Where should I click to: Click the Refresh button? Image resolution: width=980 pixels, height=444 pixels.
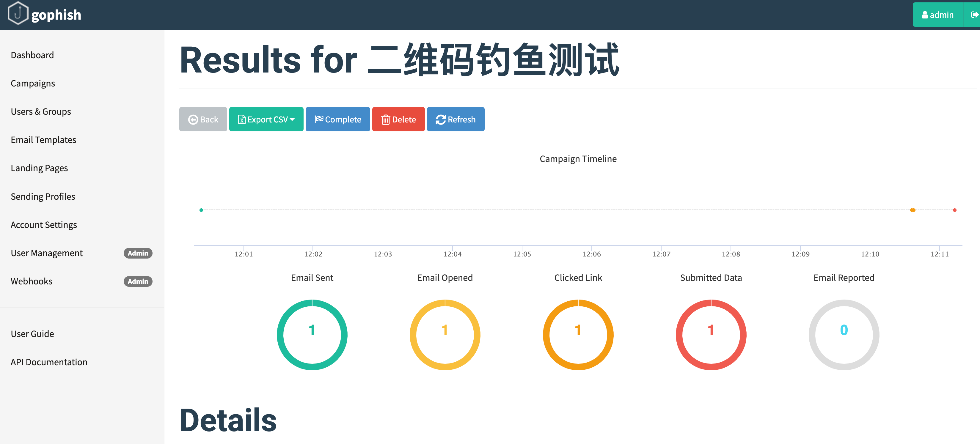(456, 119)
